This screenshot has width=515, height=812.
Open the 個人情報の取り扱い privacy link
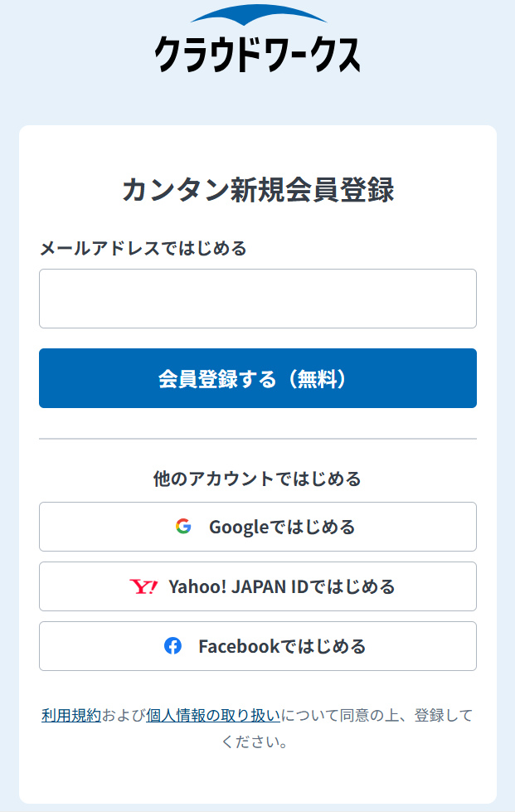click(213, 715)
